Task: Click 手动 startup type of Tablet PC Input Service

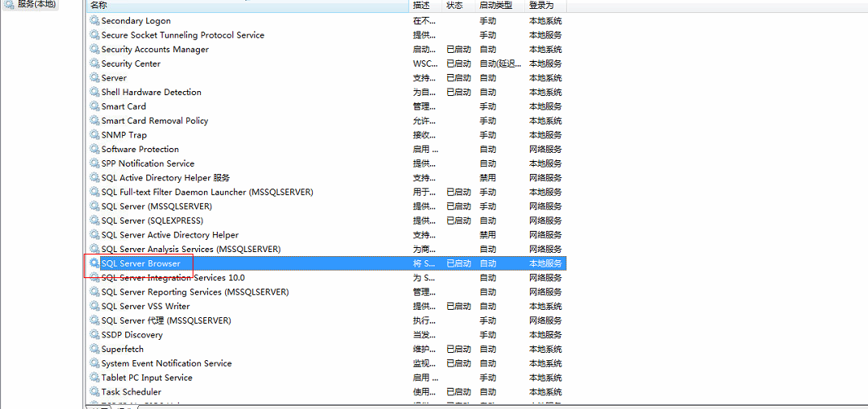Action: [x=488, y=378]
